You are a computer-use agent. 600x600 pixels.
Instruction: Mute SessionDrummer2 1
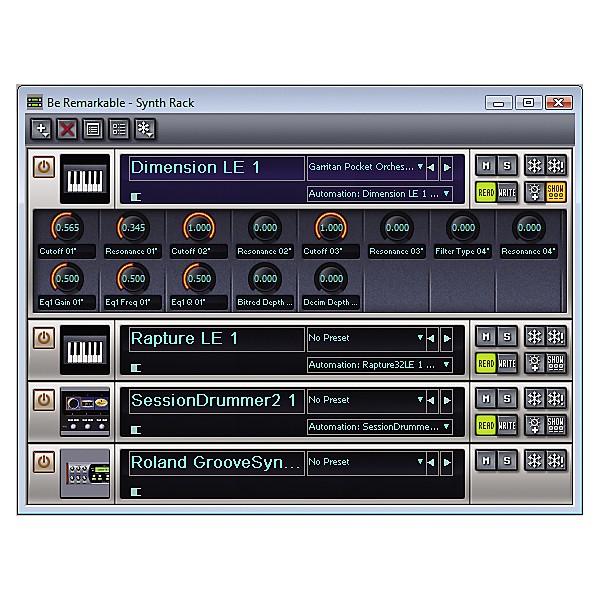click(x=486, y=399)
